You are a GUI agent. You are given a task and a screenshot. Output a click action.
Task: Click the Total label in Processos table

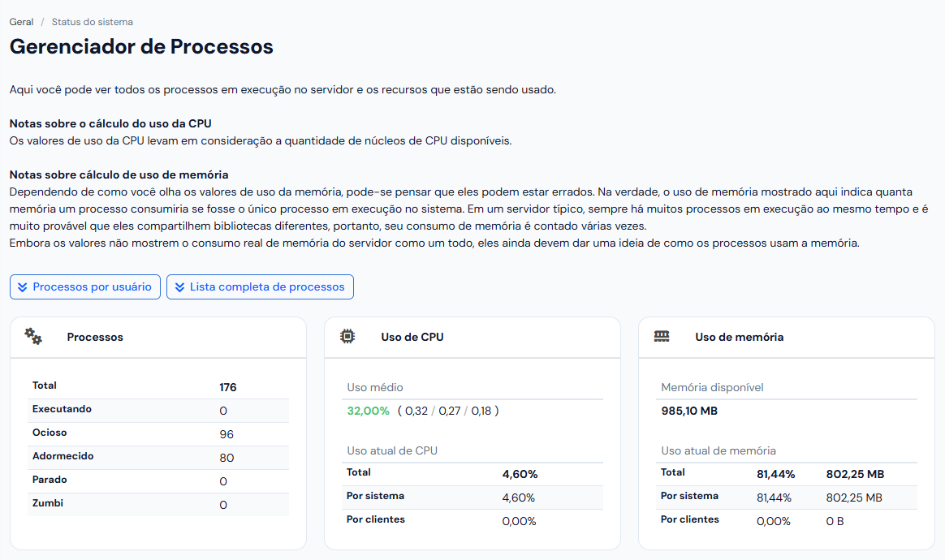point(44,386)
